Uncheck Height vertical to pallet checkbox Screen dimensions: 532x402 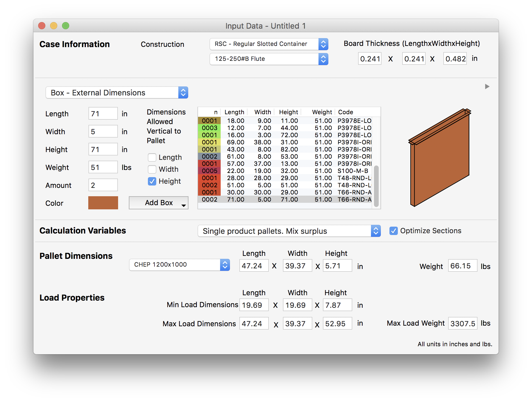(x=152, y=181)
